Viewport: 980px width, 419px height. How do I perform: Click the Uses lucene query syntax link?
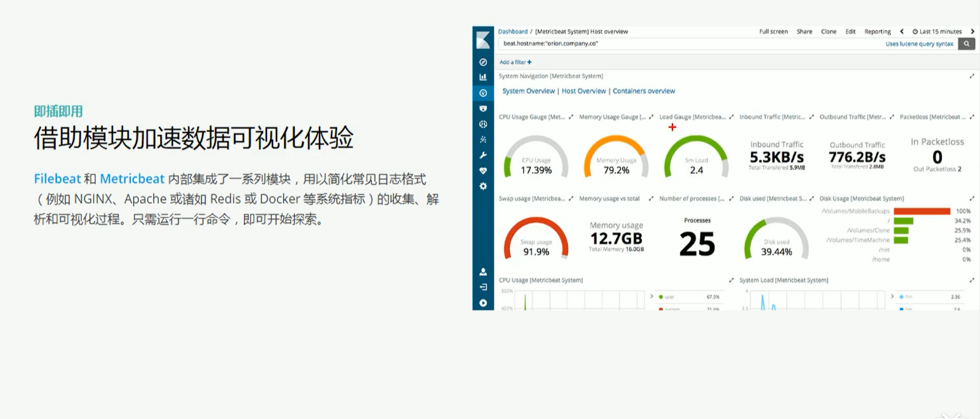coord(919,44)
